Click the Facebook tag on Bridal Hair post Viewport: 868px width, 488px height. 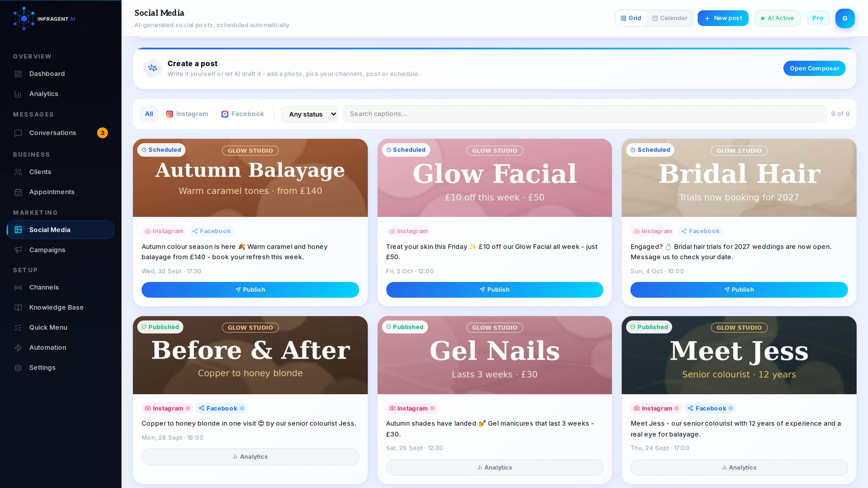[x=700, y=231]
